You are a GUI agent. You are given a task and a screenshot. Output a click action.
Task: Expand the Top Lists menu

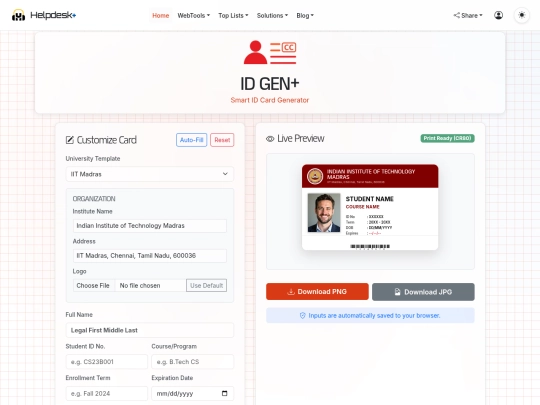[x=233, y=15]
